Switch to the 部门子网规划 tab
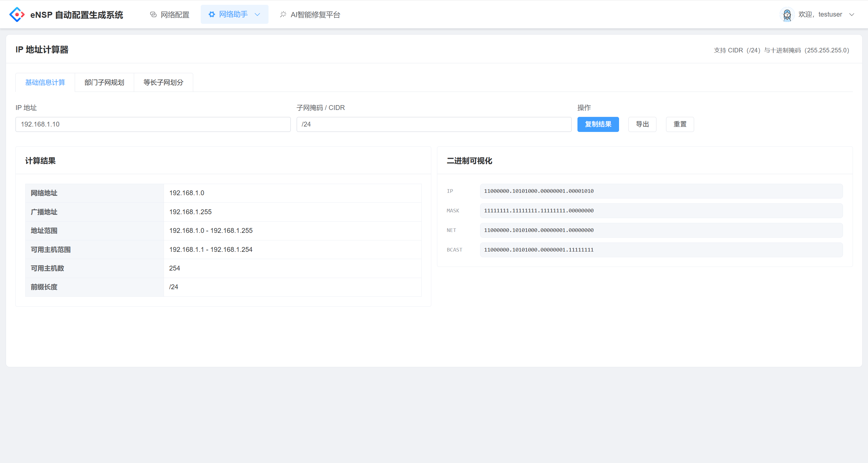868x463 pixels. (104, 83)
